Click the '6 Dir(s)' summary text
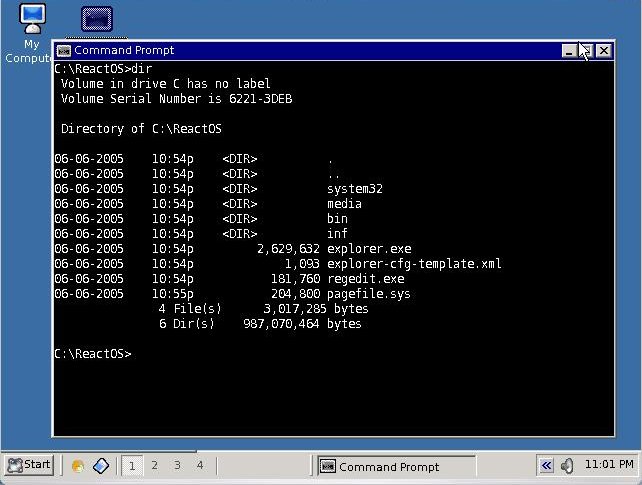 (x=186, y=324)
